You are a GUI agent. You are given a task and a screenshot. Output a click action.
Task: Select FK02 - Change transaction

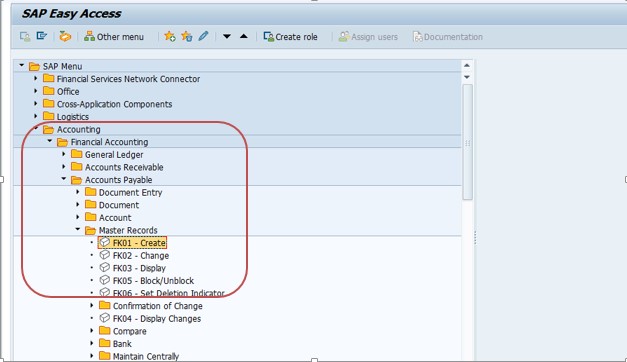pyautogui.click(x=141, y=256)
